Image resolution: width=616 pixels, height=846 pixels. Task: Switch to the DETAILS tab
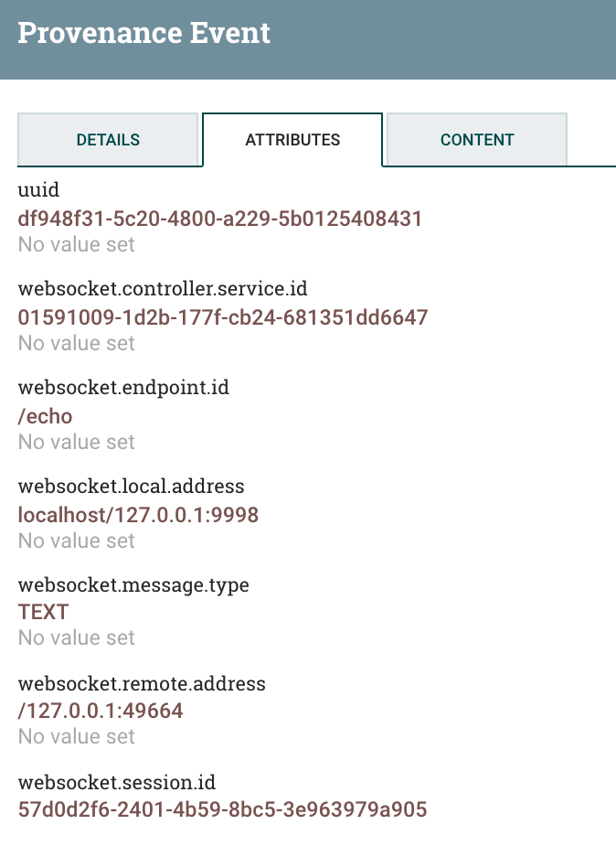(108, 140)
